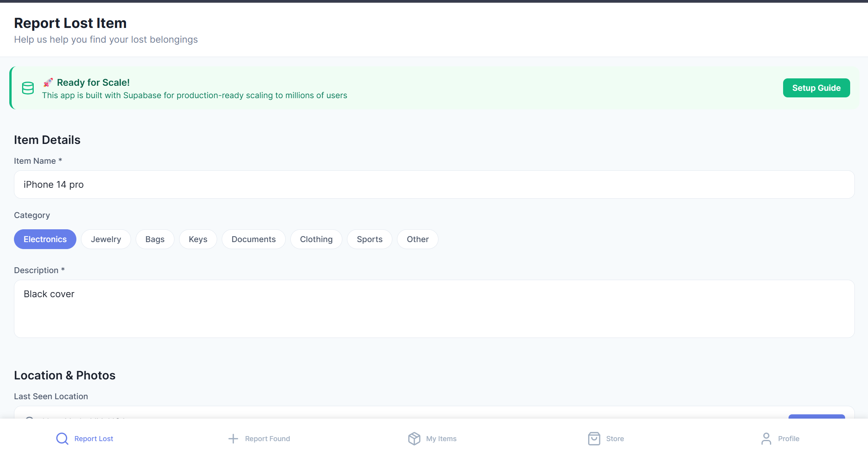Pick the Keys category chip

[x=198, y=239]
